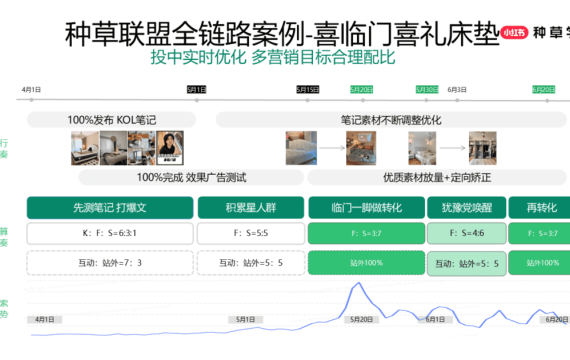Viewport: 570px width, 360px height.
Task: Open the mattress close-up thumbnail
Action: (301, 148)
